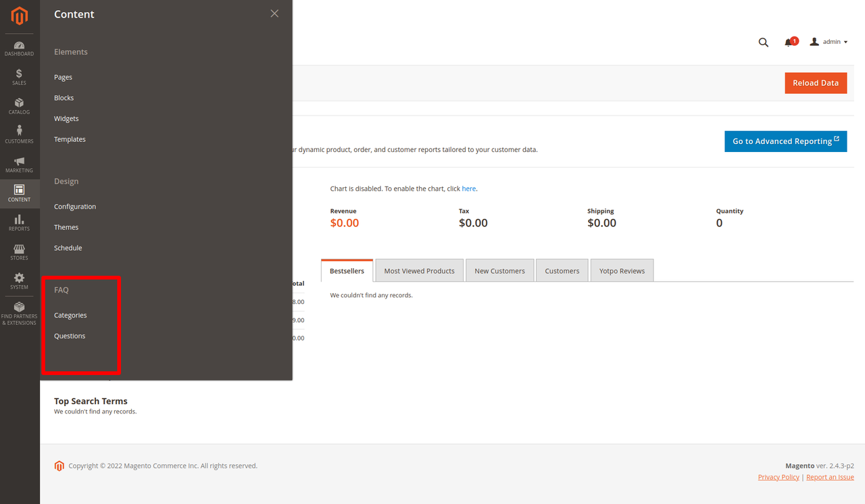Close the Content flyout panel
Viewport: 865px width, 504px height.
click(274, 13)
